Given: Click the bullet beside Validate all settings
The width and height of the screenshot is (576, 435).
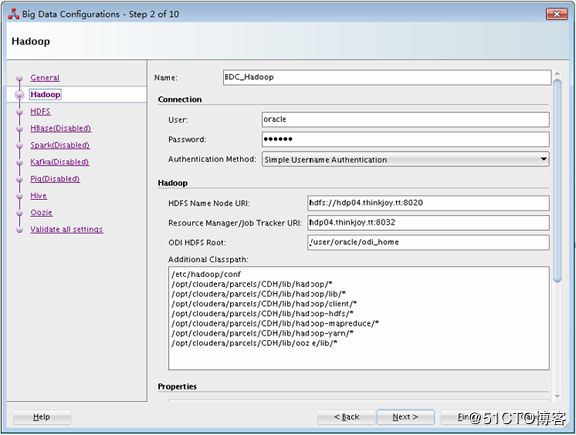Looking at the screenshot, I should click(x=20, y=230).
